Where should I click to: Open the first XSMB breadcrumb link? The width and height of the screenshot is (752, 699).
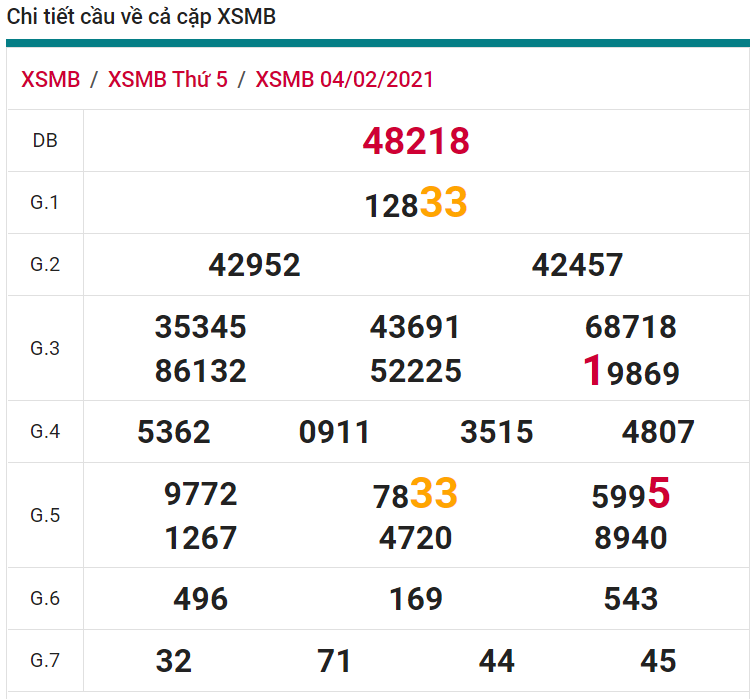pyautogui.click(x=50, y=80)
